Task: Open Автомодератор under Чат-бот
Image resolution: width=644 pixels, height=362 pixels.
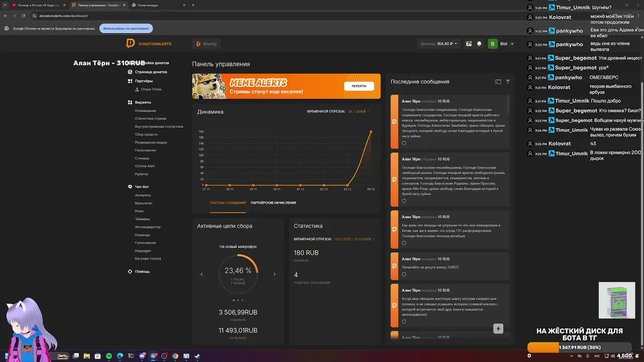Action: (148, 227)
